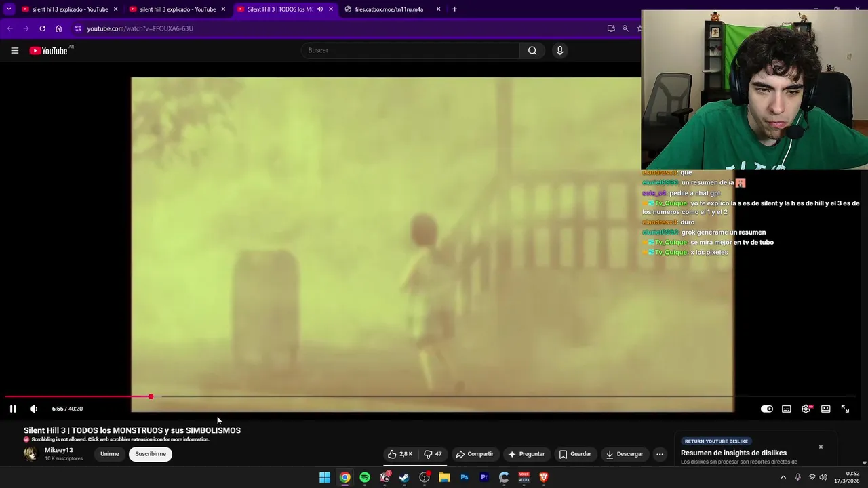
Task: Click the Unirme join button
Action: coord(109,454)
